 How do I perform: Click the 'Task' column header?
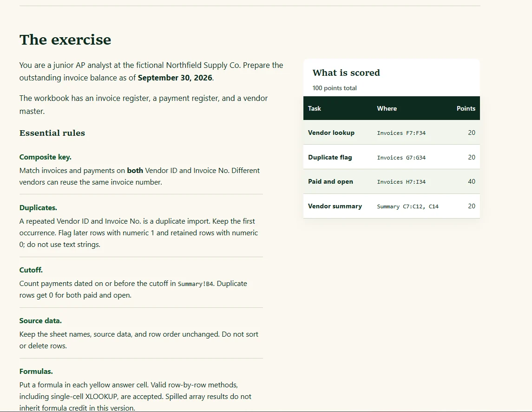click(314, 108)
